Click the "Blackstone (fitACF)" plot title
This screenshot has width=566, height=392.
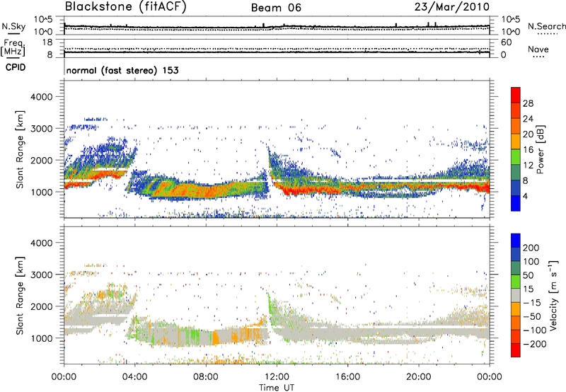[x=125, y=6]
